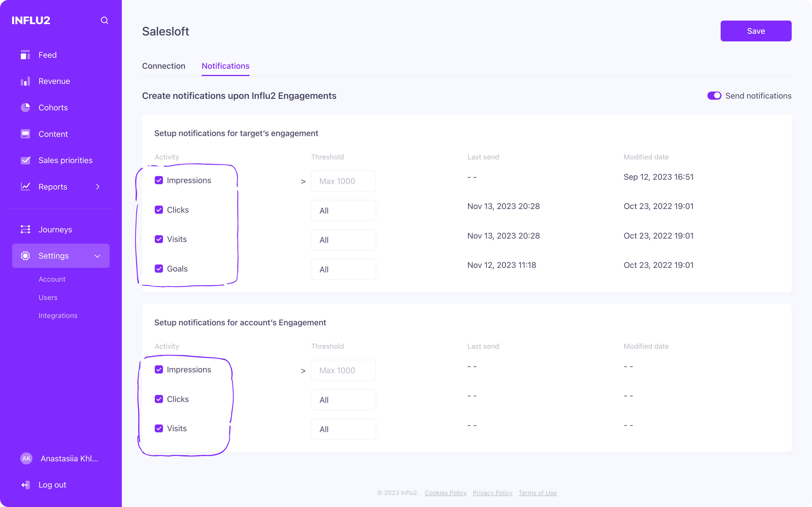Click the Max 1000 threshold input field

[343, 181]
